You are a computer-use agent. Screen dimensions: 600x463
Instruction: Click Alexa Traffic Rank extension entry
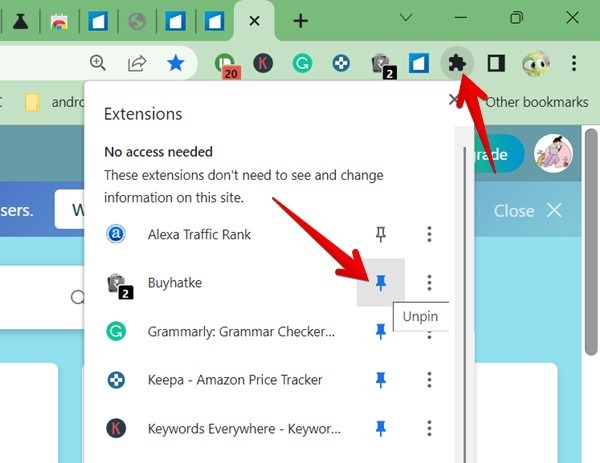(199, 234)
